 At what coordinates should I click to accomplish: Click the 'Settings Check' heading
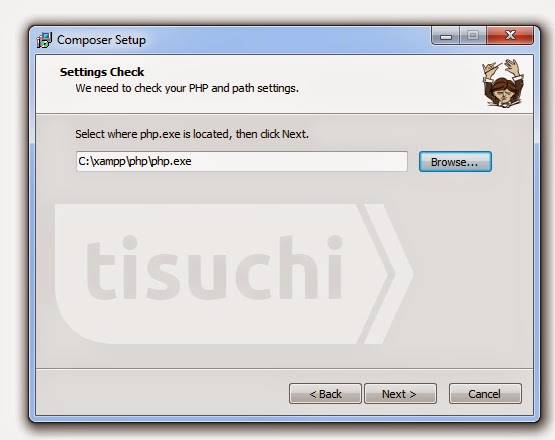[x=102, y=72]
